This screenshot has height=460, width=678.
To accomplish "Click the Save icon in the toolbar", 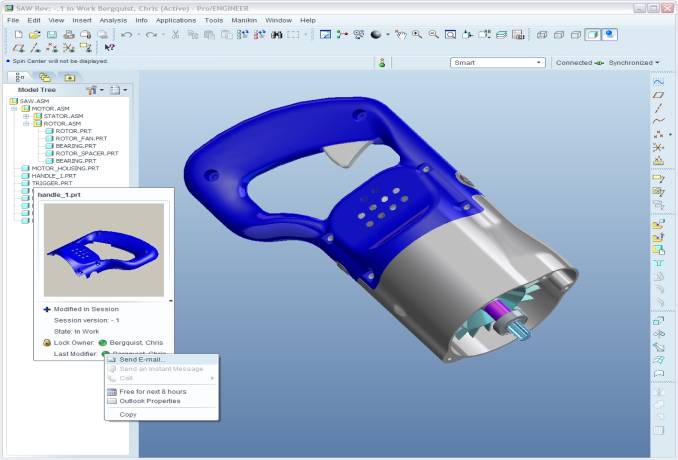I will coord(51,34).
